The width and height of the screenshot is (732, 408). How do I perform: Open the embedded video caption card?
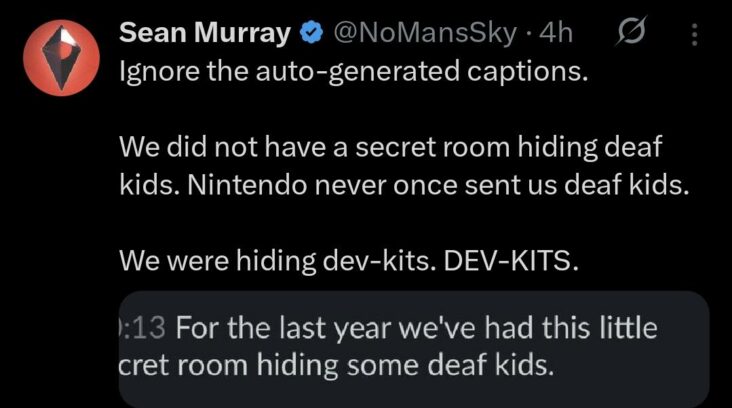click(412, 348)
